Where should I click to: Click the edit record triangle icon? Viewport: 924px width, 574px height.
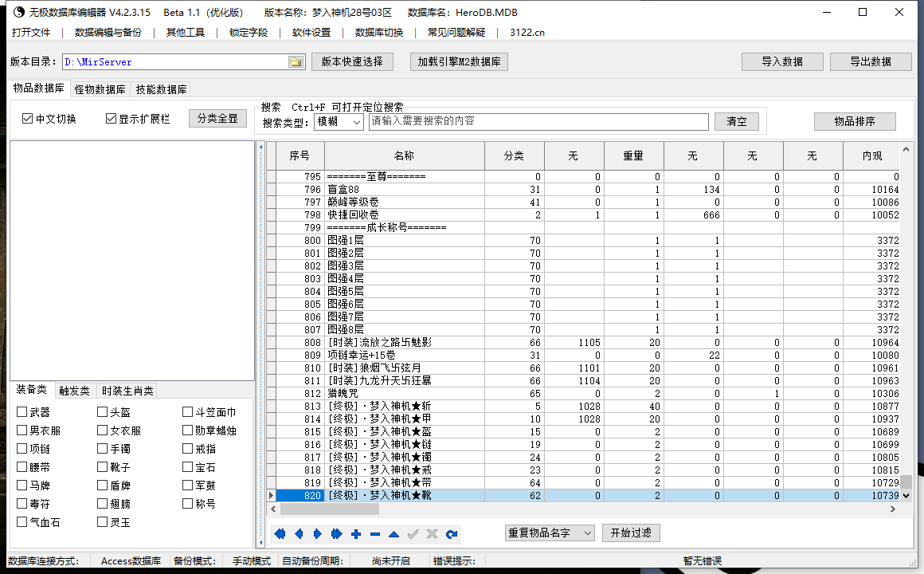[x=393, y=534]
